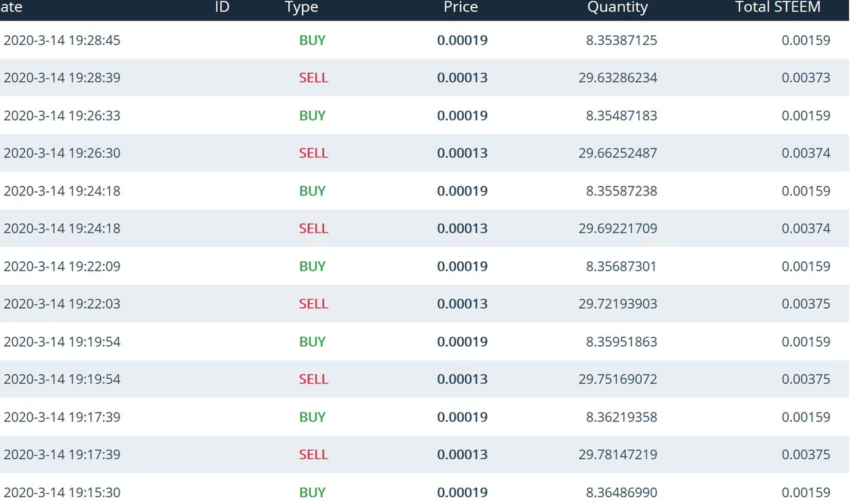This screenshot has height=502, width=868.
Task: Click SELL in the 29.78147219 quantity row
Action: pyautogui.click(x=313, y=455)
